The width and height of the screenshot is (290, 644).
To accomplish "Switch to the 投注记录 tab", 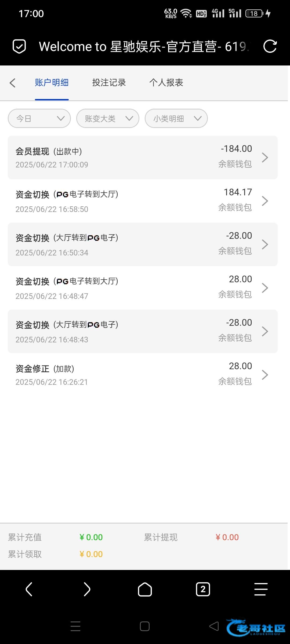I will (x=109, y=83).
